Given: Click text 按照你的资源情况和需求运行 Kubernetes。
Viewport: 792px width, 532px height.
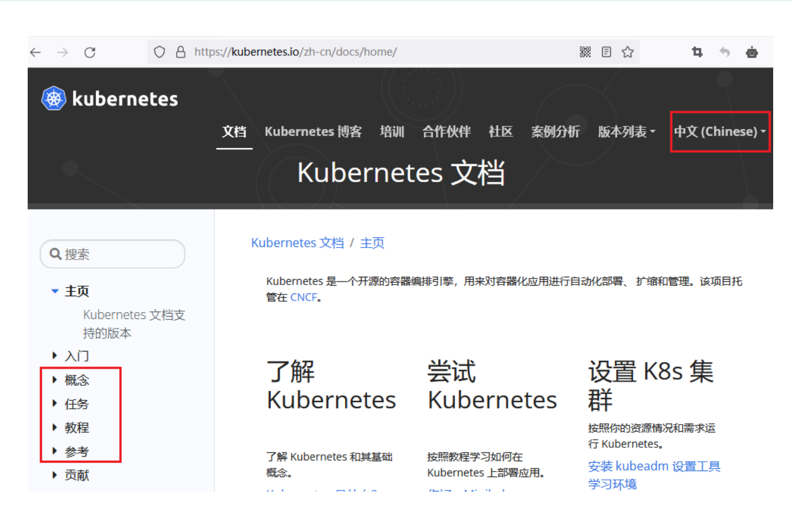Looking at the screenshot, I should tap(652, 436).
